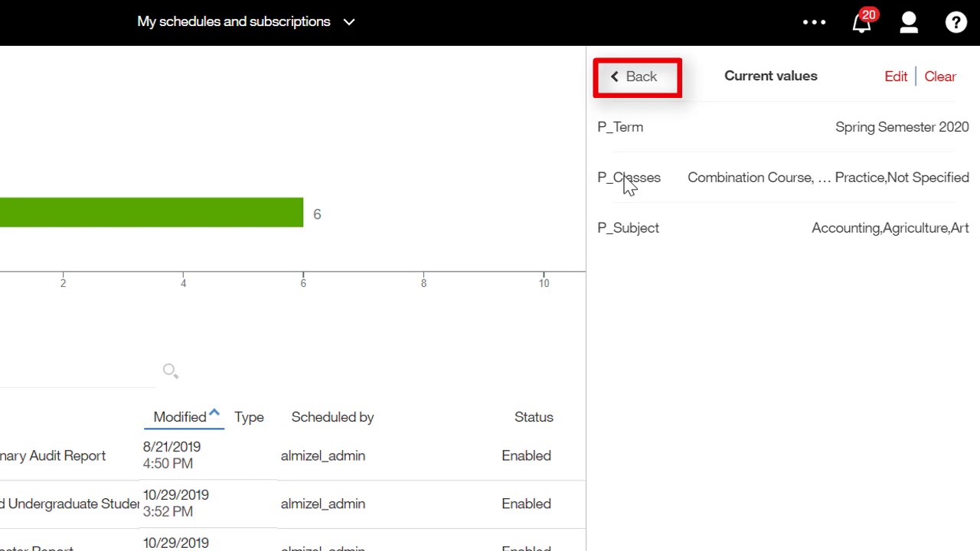This screenshot has height=551, width=980.
Task: Open the three-dot more options menu
Action: point(815,22)
